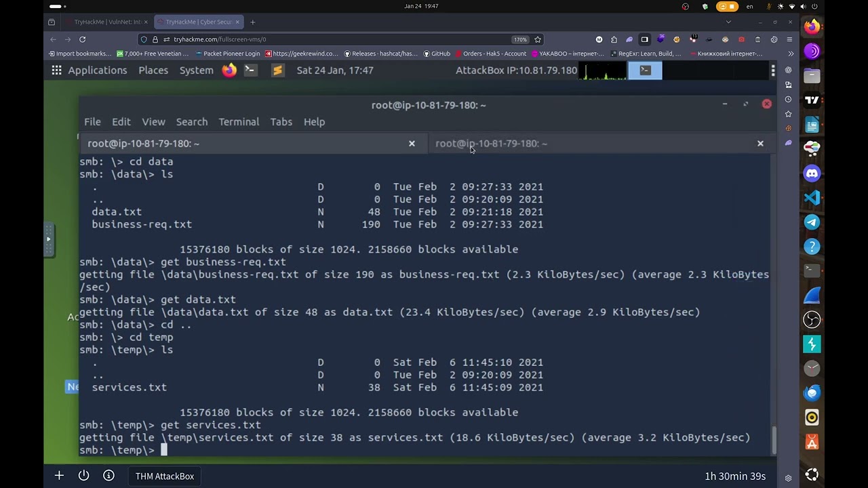Viewport: 868px width, 488px height.
Task: Close the TryHackMe Cyber Security tab
Action: [237, 22]
